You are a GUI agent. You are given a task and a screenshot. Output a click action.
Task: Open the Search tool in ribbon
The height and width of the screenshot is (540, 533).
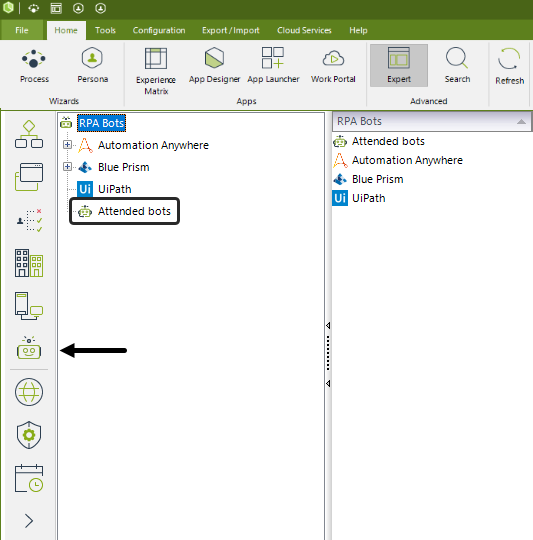[457, 66]
